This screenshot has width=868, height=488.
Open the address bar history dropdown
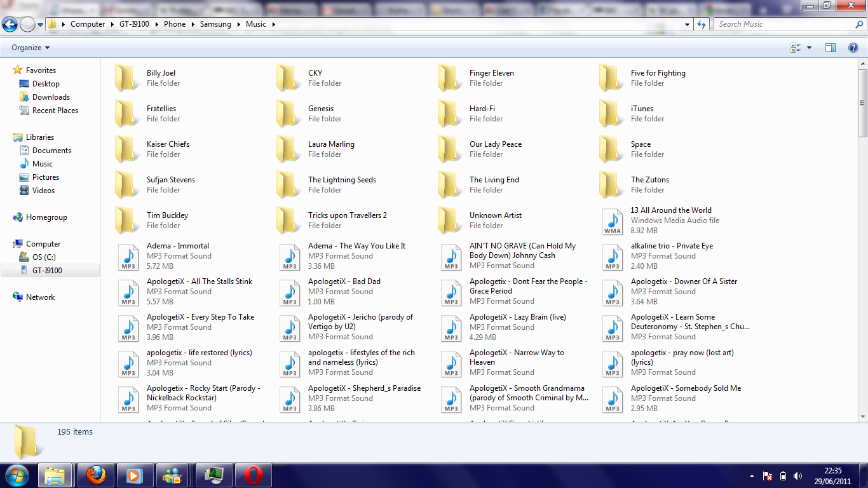(x=688, y=24)
